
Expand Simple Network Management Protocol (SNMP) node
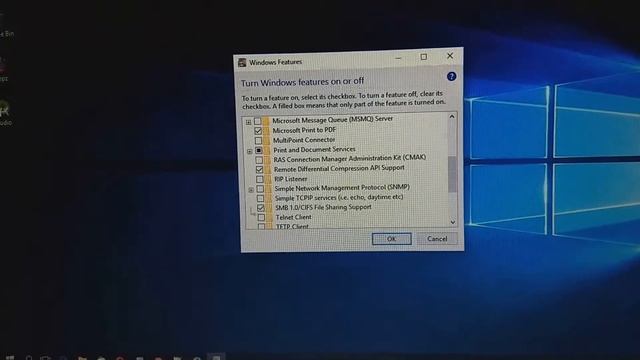pyautogui.click(x=251, y=190)
